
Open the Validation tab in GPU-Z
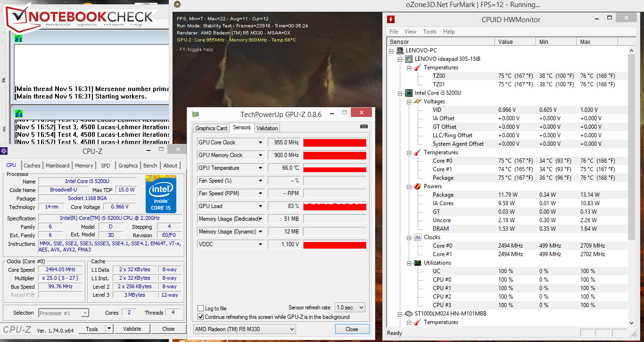click(x=267, y=128)
